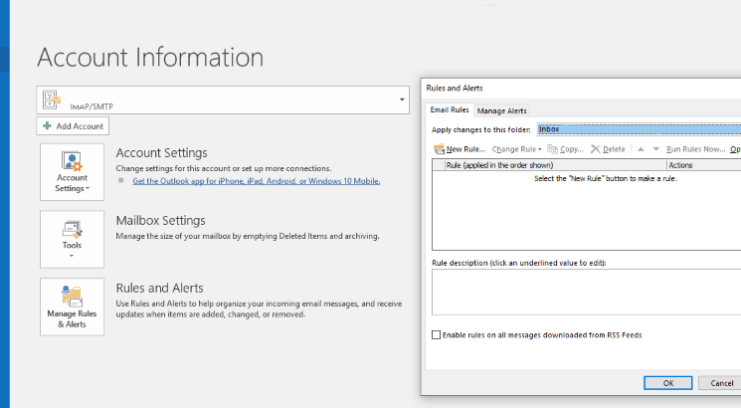Switch to the Manage Alerts tab
This screenshot has width=741, height=408.
501,111
